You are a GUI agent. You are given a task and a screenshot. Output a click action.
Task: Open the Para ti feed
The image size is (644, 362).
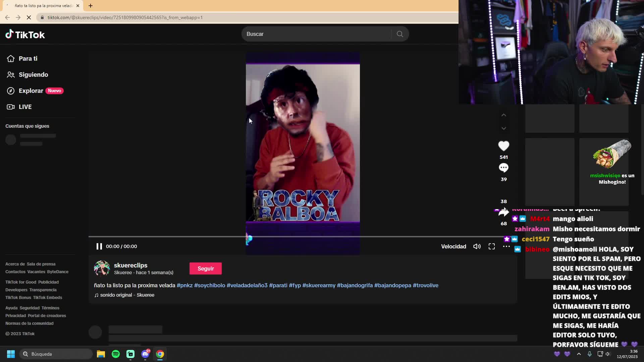(x=22, y=58)
